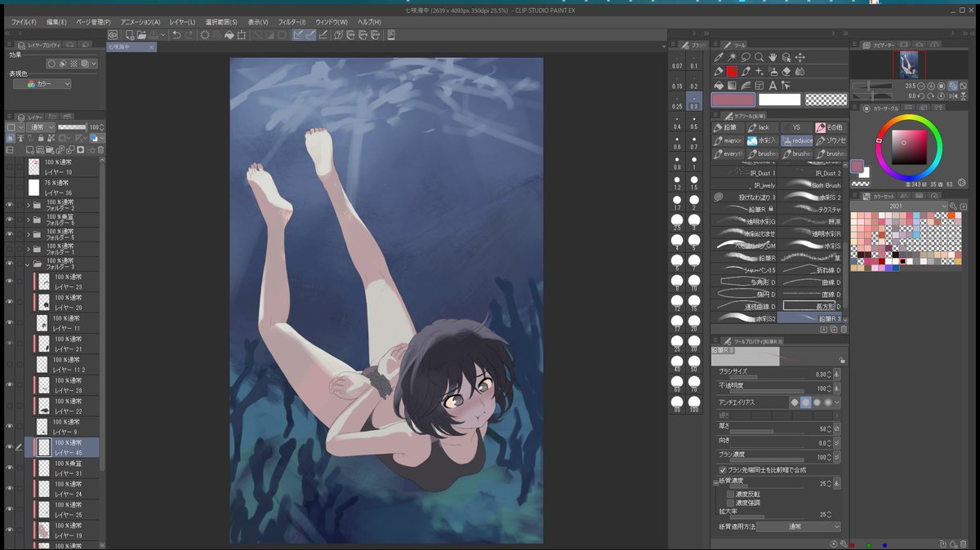
Task: Click the transparent color swatch in tool palette
Action: 826,99
